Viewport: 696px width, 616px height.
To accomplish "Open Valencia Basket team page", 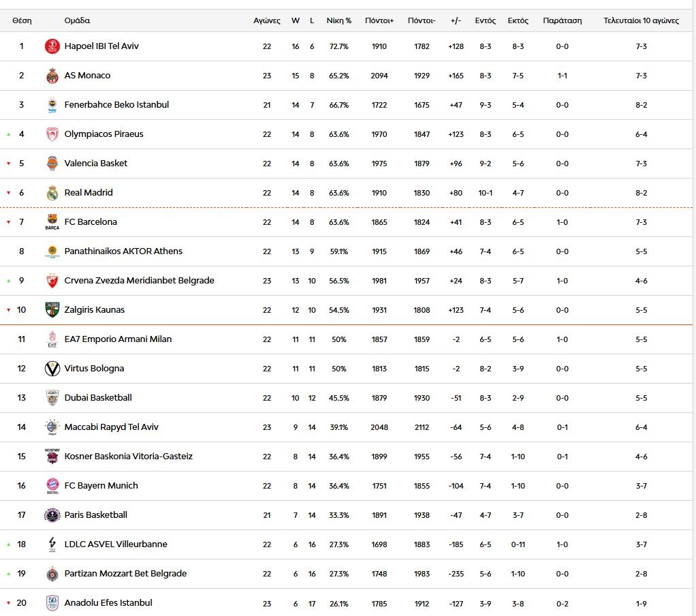I will 96,164.
